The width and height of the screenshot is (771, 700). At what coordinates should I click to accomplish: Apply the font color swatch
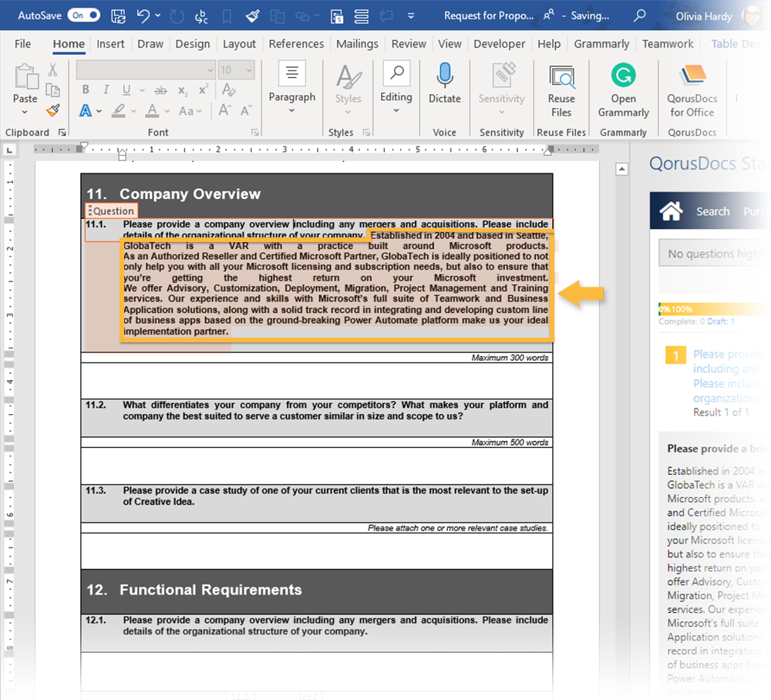pos(153,110)
